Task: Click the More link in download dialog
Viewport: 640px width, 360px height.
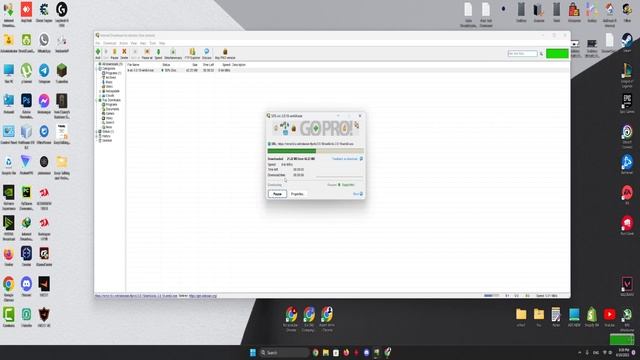Action: 358,194
